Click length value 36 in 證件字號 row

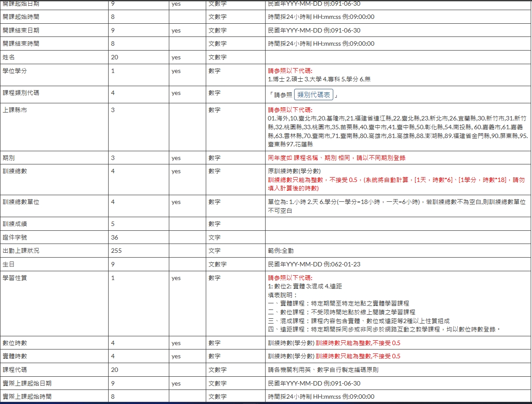(114, 237)
